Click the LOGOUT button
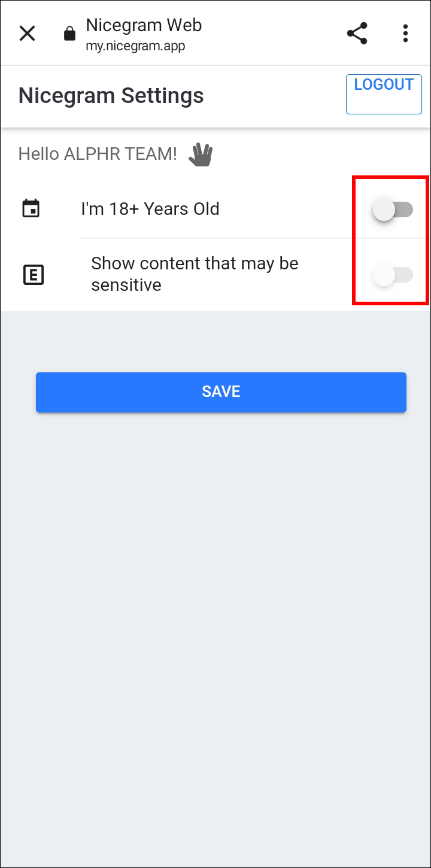431x868 pixels. tap(384, 94)
